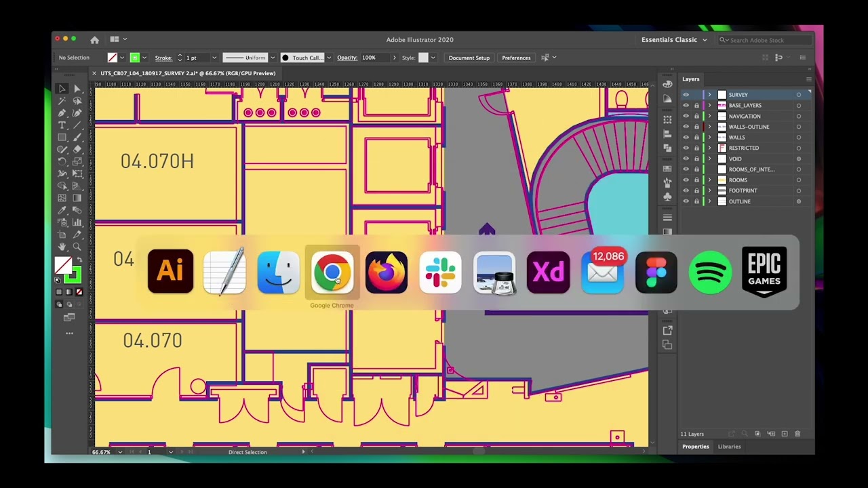Unlock the ROOMS layer
868x488 pixels.
click(x=696, y=180)
